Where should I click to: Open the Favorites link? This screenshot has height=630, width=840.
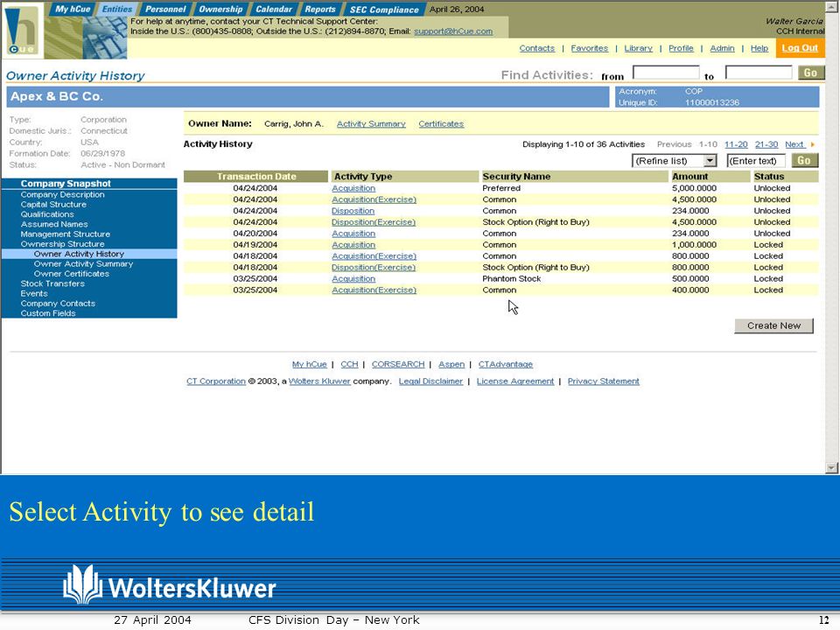589,48
